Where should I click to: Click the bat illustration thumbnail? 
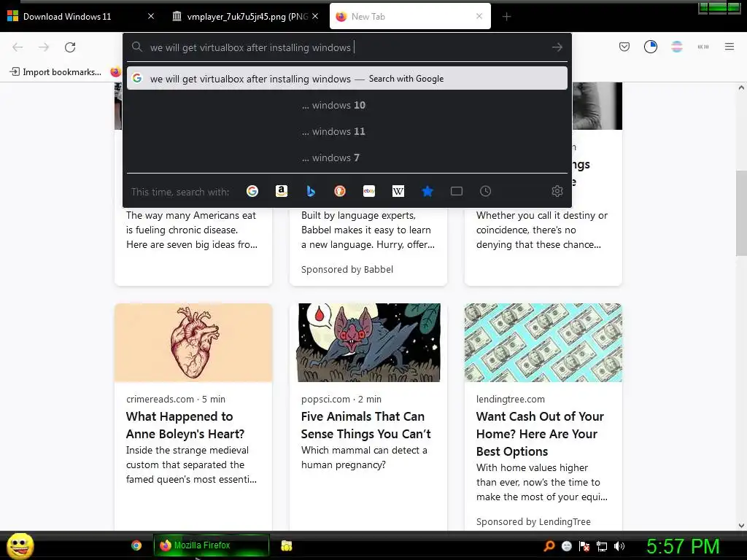pos(368,343)
